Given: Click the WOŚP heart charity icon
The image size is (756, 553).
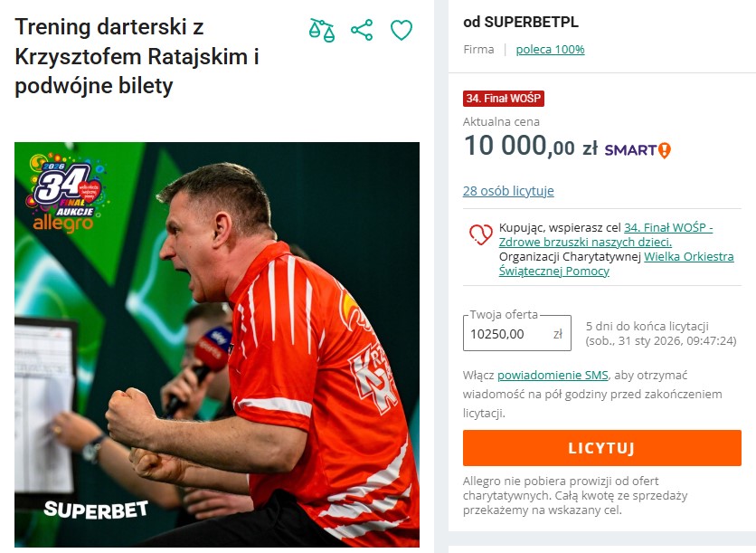Looking at the screenshot, I should coord(481,234).
